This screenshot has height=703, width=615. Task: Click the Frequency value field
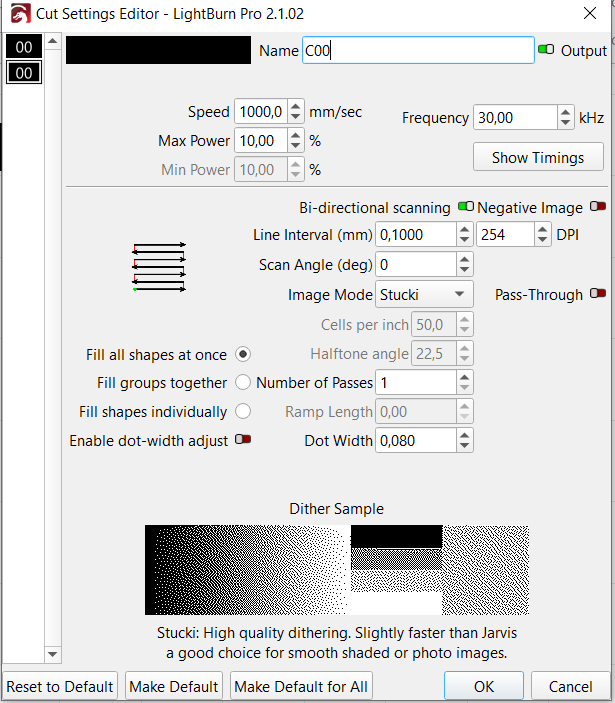[x=515, y=117]
